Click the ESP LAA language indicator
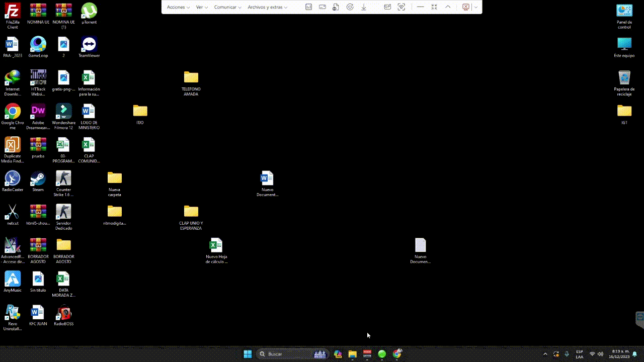 coord(580,354)
